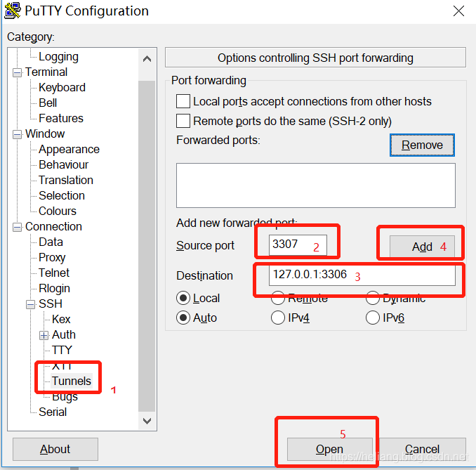Image resolution: width=476 pixels, height=470 pixels.
Task: Select the IPv6 radio button
Action: [x=373, y=318]
